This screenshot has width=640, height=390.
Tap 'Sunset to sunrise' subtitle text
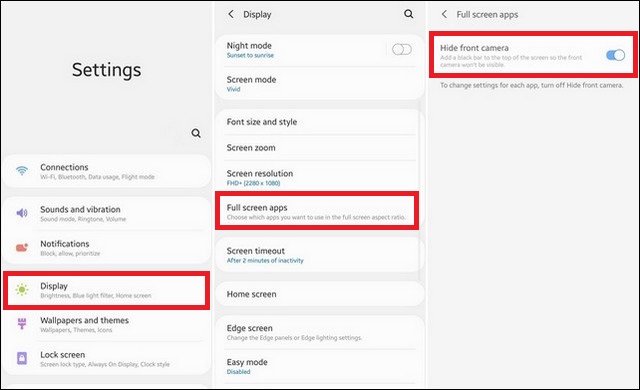tap(250, 55)
